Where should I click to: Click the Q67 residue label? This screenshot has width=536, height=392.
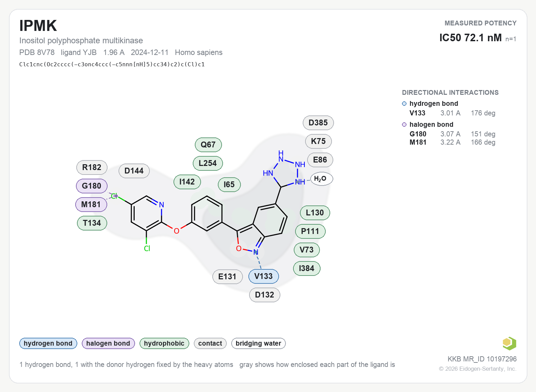tap(208, 145)
